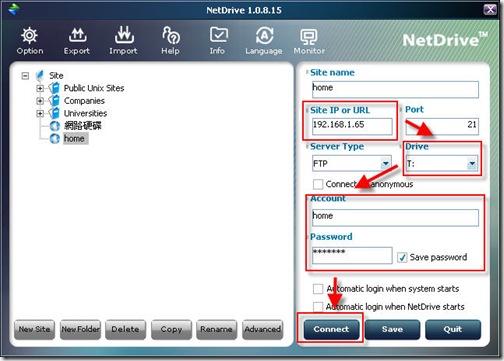Viewport: 504px width, 361px height.
Task: Click the Port number field
Action: (x=442, y=126)
